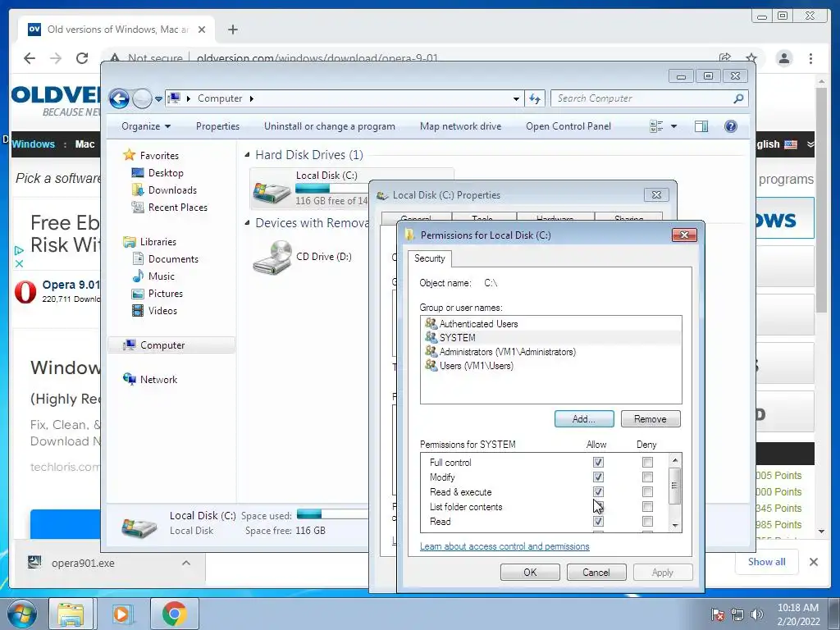This screenshot has height=630, width=840.
Task: Open Chrome three-dot menu
Action: click(x=811, y=58)
